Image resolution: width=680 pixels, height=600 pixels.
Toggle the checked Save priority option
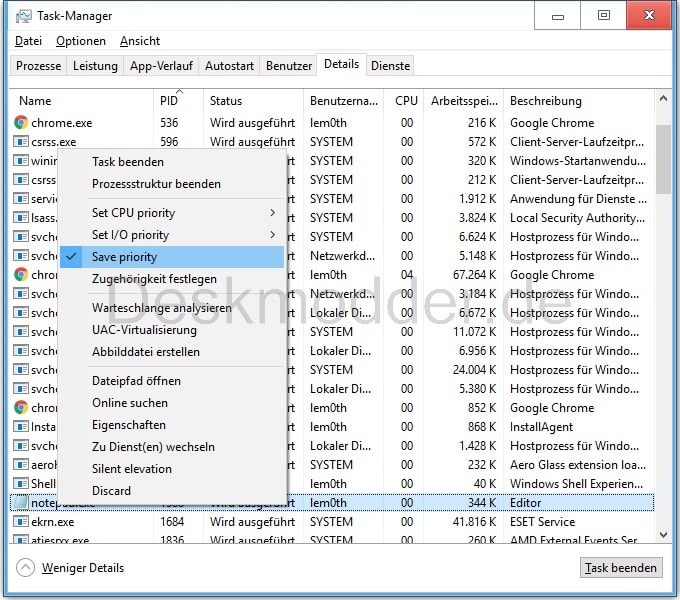[x=124, y=257]
